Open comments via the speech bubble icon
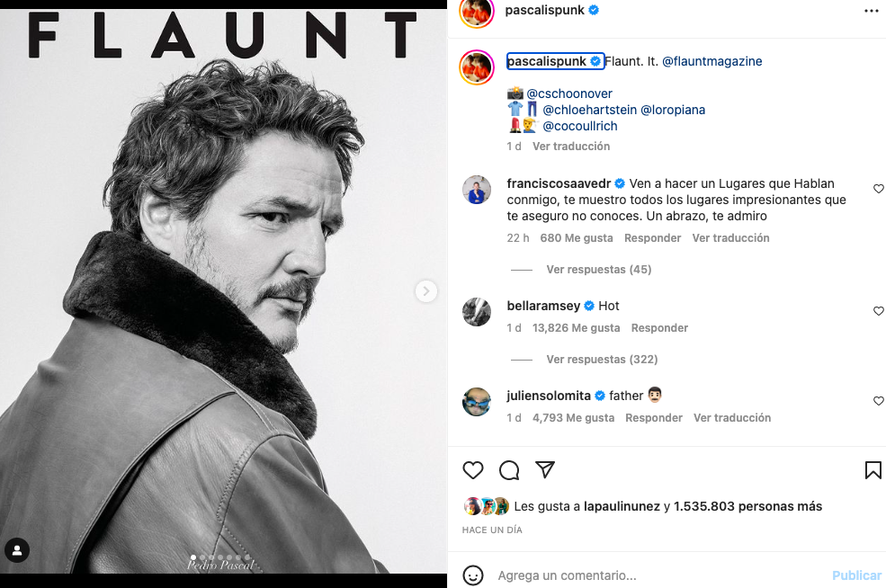The height and width of the screenshot is (588, 886). [x=509, y=470]
